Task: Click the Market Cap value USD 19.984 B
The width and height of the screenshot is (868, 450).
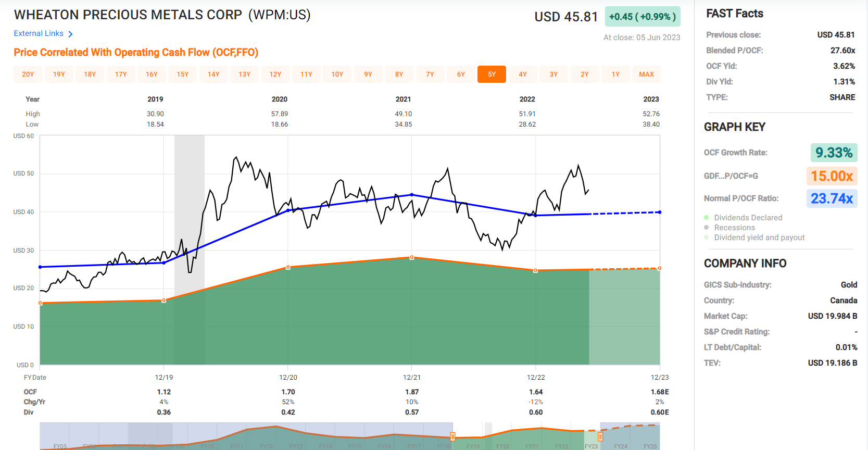Action: [832, 316]
